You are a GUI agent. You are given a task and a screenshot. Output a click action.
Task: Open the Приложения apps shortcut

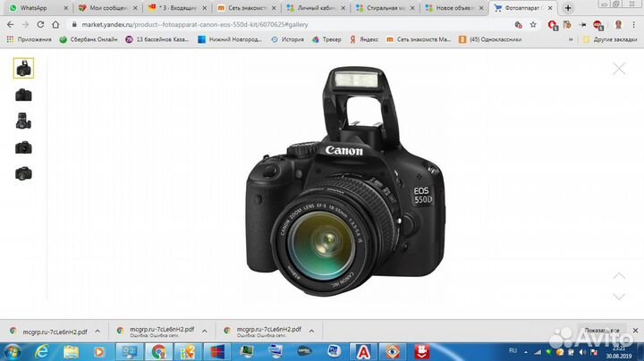[x=29, y=39]
